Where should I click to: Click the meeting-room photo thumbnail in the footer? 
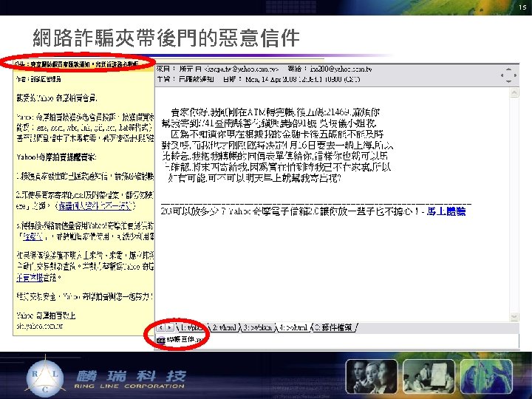(x=429, y=376)
